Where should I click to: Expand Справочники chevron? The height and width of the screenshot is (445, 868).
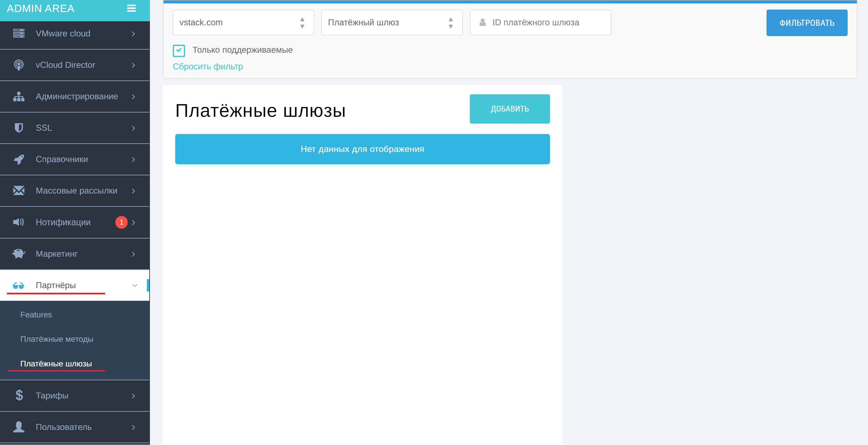(x=134, y=160)
